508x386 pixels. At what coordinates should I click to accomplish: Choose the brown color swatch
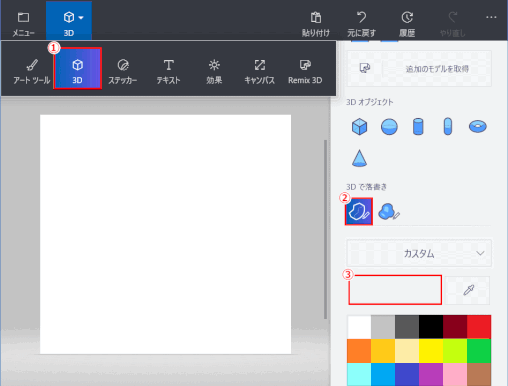pos(479,374)
